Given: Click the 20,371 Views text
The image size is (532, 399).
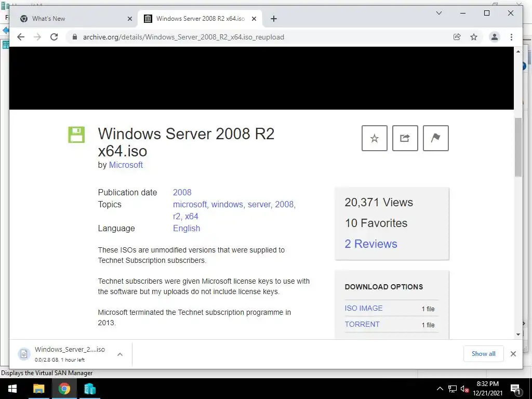Looking at the screenshot, I should click(x=379, y=203).
